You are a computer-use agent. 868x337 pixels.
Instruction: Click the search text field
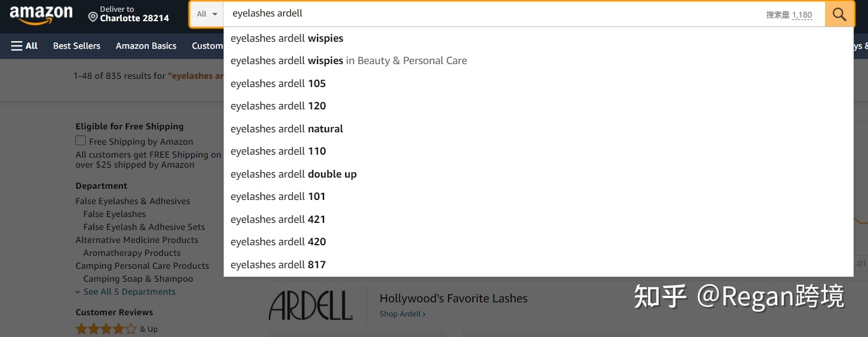[494, 14]
